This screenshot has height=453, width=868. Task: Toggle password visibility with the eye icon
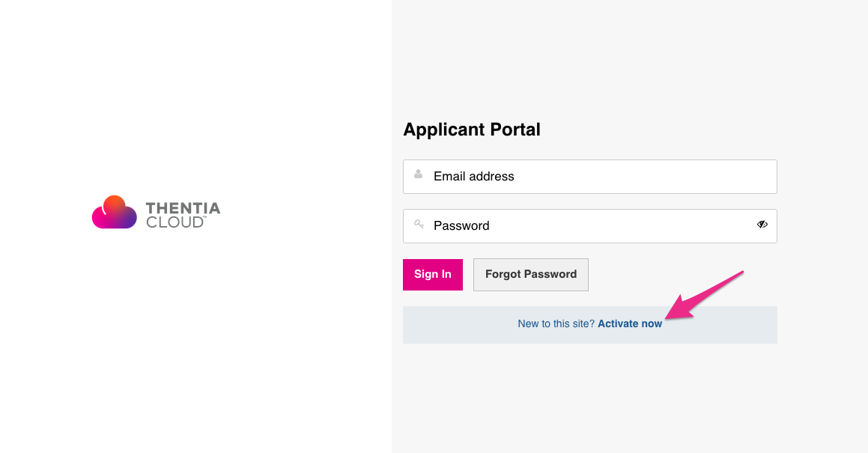pyautogui.click(x=762, y=225)
